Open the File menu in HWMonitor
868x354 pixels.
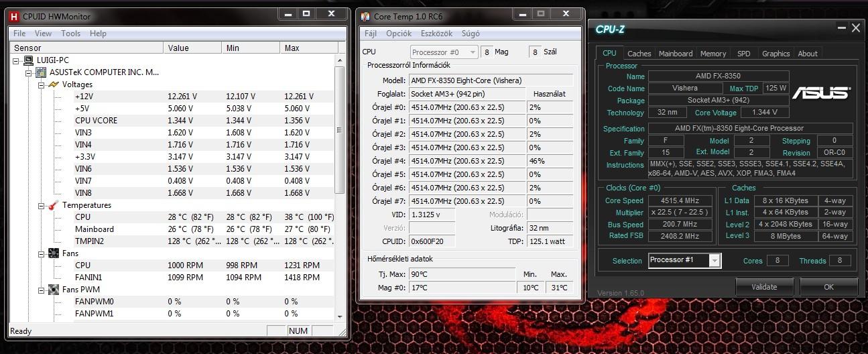(x=19, y=34)
